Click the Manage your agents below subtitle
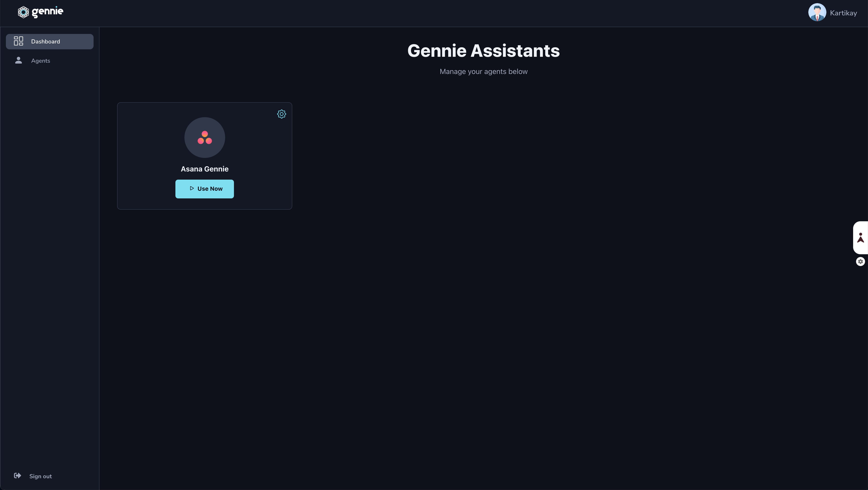Screen dimensions: 868x490 click(x=484, y=71)
